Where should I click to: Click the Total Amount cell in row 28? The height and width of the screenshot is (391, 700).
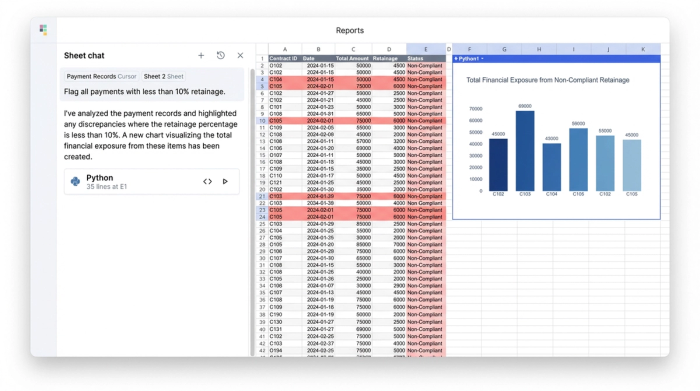point(353,245)
